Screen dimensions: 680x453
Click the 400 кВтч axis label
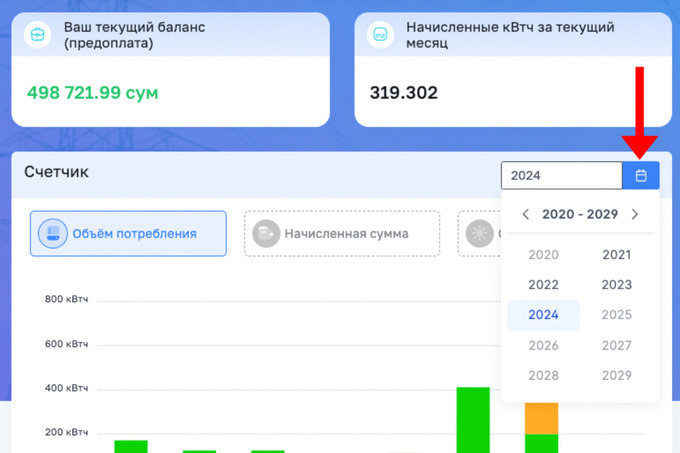tap(66, 388)
